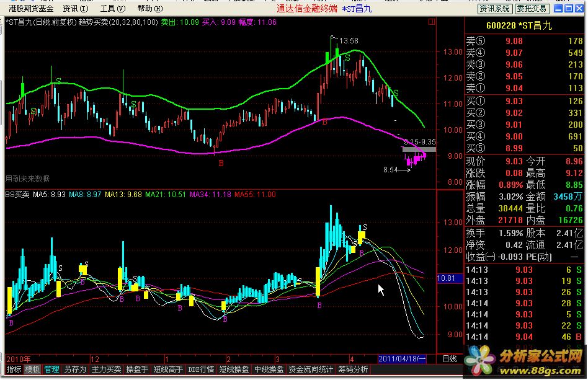This screenshot has height=380, width=588.
Task: Click the 换手 value 1.59%
Action: (510, 233)
